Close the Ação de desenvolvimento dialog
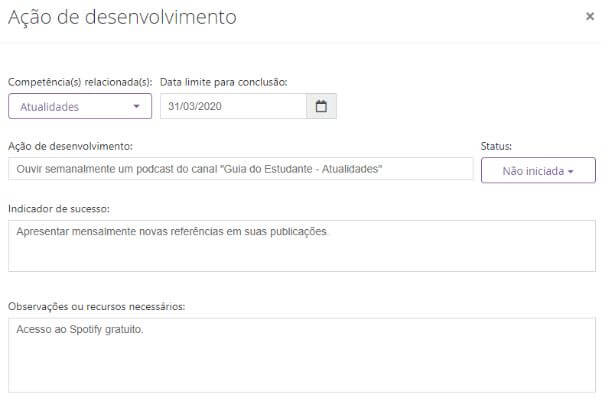 click(x=590, y=16)
